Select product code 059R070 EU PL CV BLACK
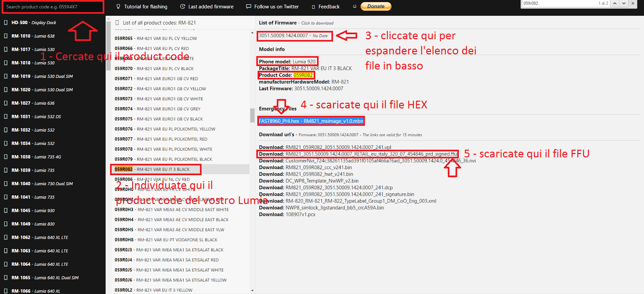644x294 pixels. (154, 68)
